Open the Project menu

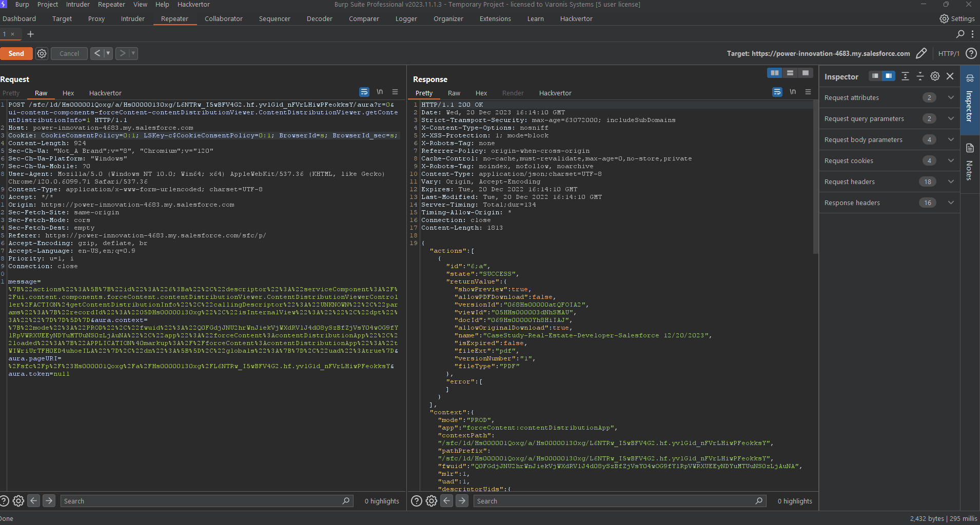pos(48,4)
